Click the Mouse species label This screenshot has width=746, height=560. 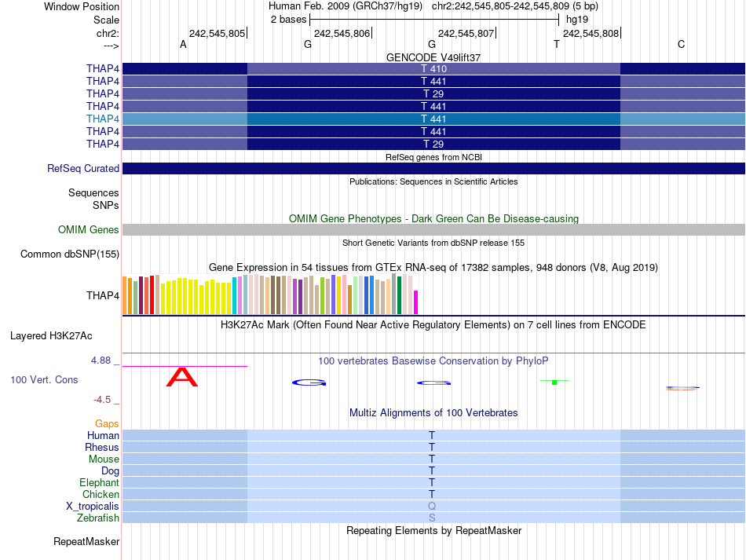click(104, 459)
